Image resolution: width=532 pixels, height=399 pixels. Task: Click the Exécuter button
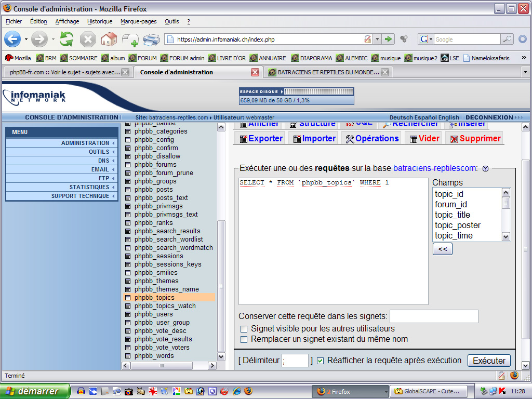(x=488, y=361)
